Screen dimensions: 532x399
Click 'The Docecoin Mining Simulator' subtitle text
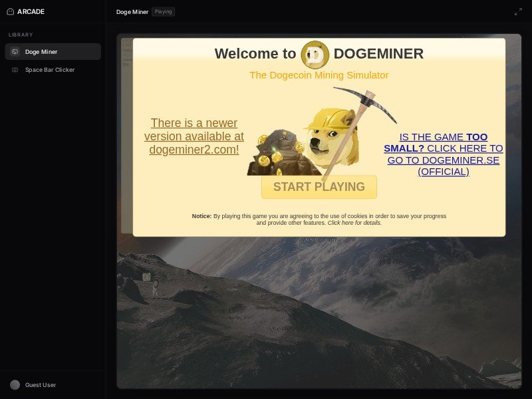coord(319,75)
